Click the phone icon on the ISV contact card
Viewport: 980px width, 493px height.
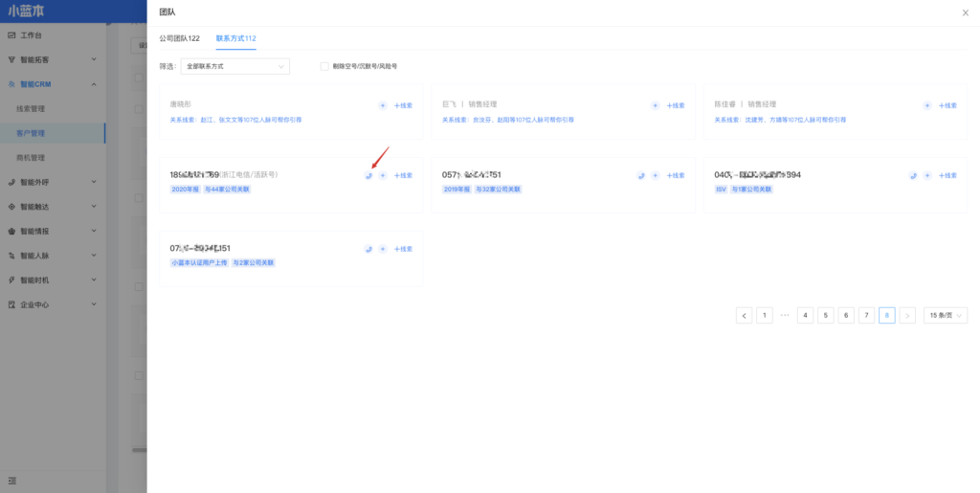coord(913,176)
